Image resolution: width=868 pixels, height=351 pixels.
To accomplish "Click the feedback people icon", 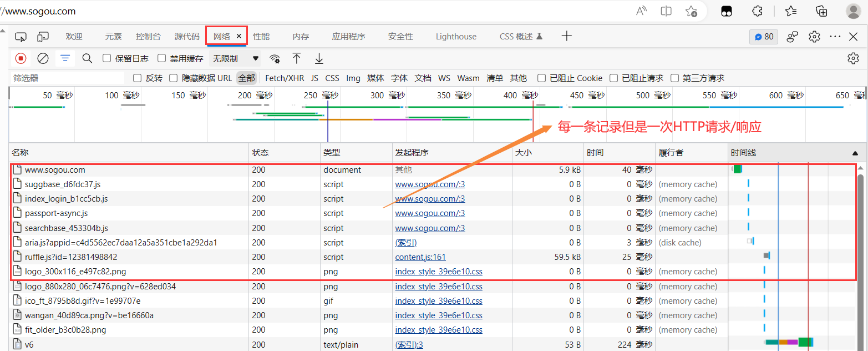I will point(793,37).
